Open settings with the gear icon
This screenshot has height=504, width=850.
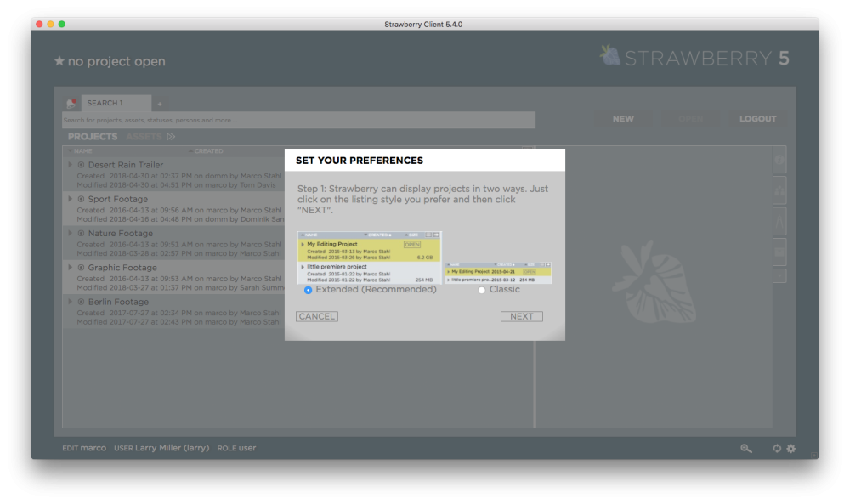[791, 448]
